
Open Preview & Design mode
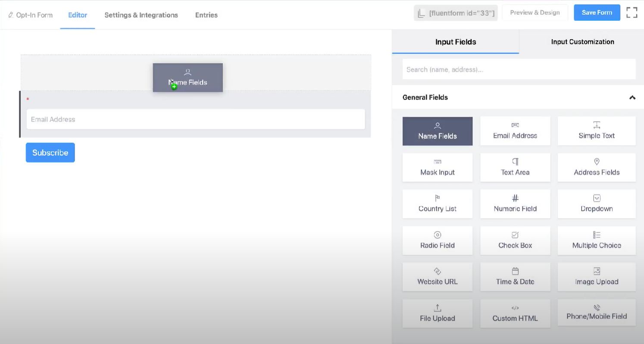(535, 13)
